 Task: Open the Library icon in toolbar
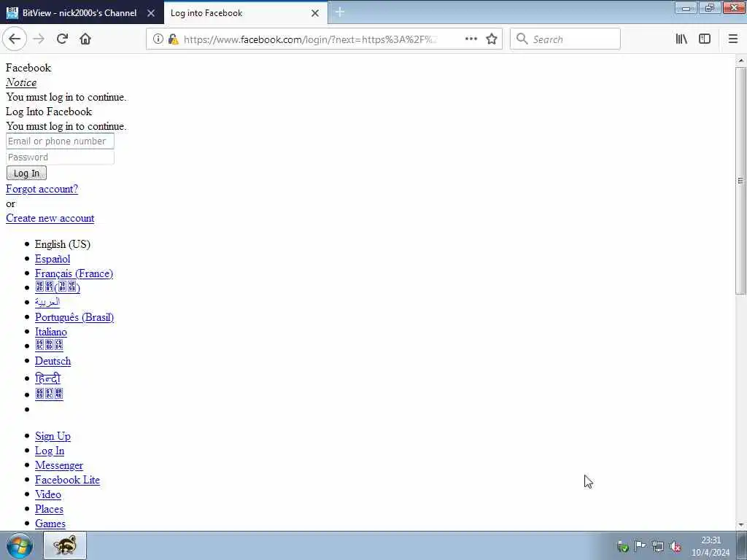(681, 39)
